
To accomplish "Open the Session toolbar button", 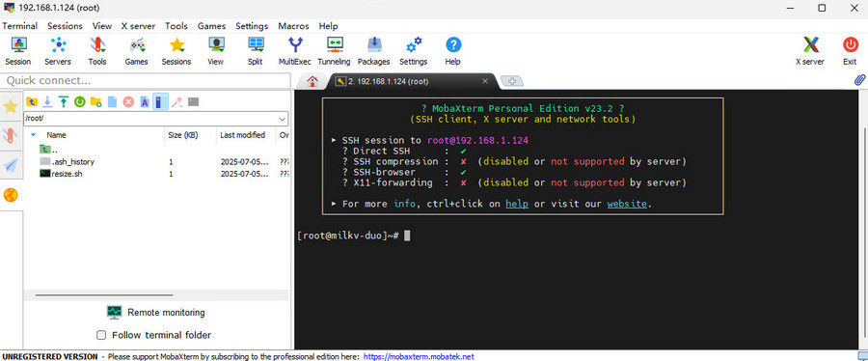I will pyautogui.click(x=18, y=51).
